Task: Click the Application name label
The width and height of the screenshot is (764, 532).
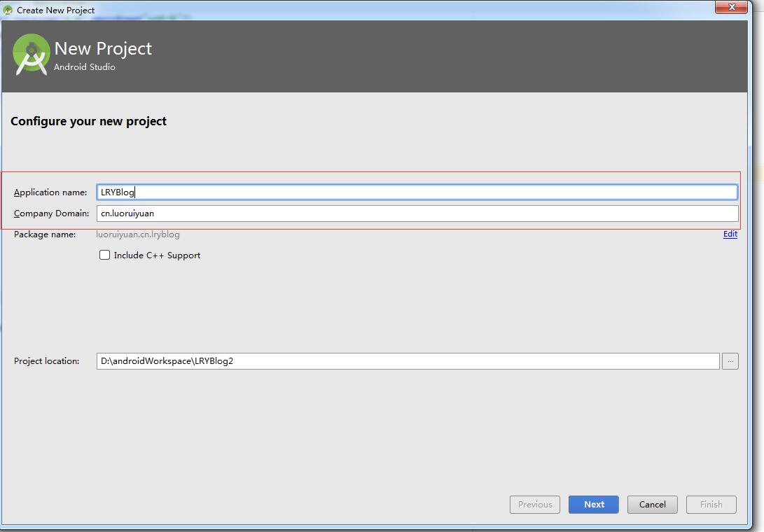Action: point(50,192)
